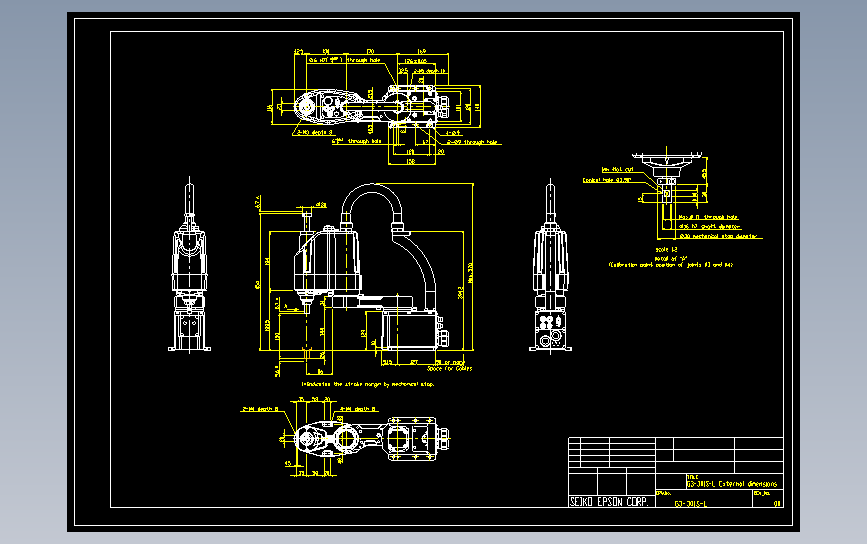Select the rear view showing connector panel
Viewport: 867px width, 544px height.
pyautogui.click(x=550, y=266)
